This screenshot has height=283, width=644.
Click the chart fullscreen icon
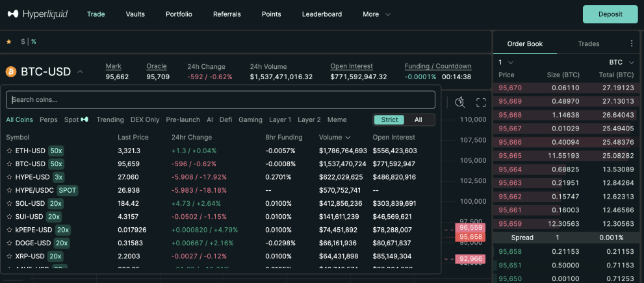pos(481,103)
